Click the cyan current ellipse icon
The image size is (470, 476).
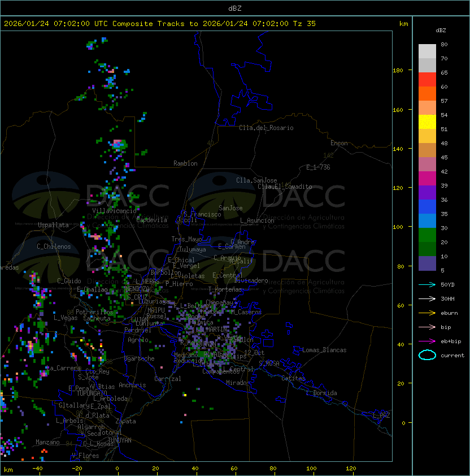coord(427,355)
